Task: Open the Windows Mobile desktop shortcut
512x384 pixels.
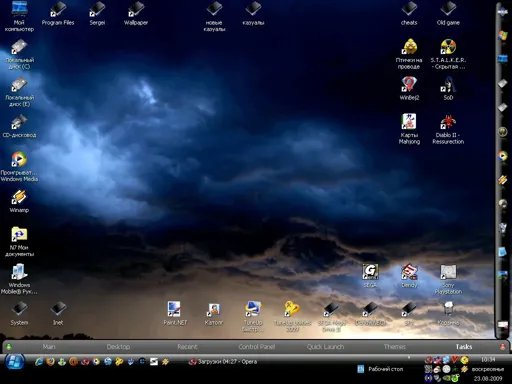Action: 19,279
